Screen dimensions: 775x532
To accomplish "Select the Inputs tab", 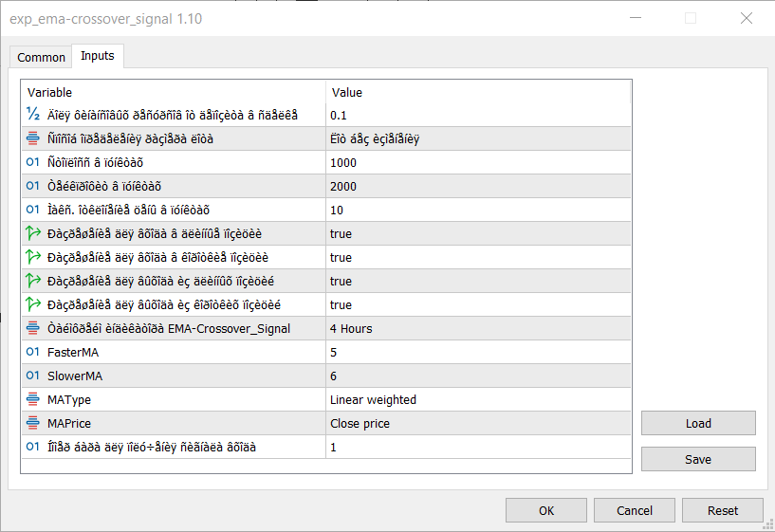I will [x=98, y=56].
